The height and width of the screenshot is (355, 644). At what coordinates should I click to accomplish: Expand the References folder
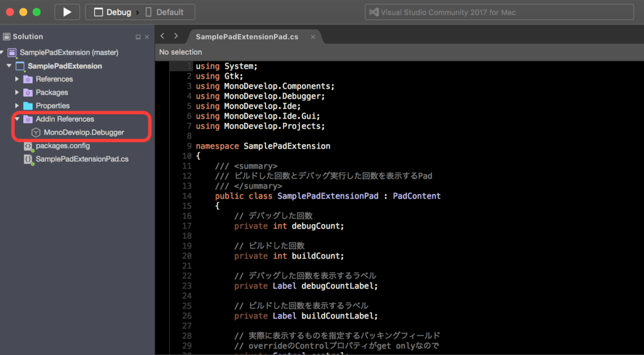[17, 79]
